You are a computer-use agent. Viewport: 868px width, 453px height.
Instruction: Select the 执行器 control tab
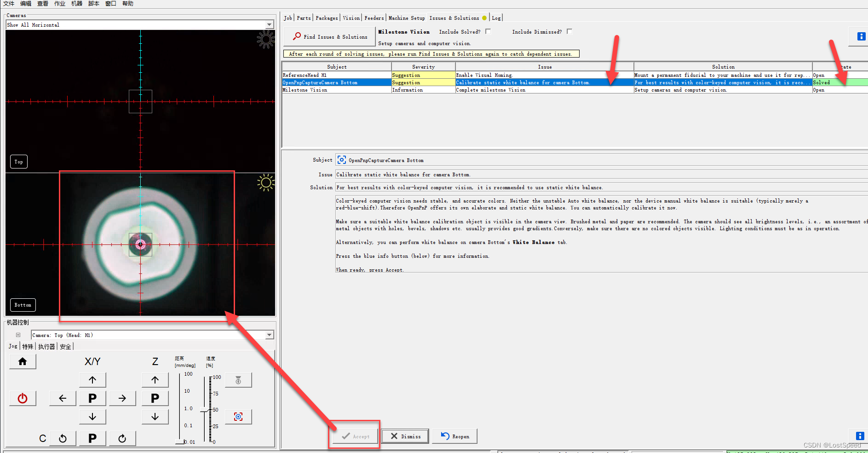tap(46, 347)
